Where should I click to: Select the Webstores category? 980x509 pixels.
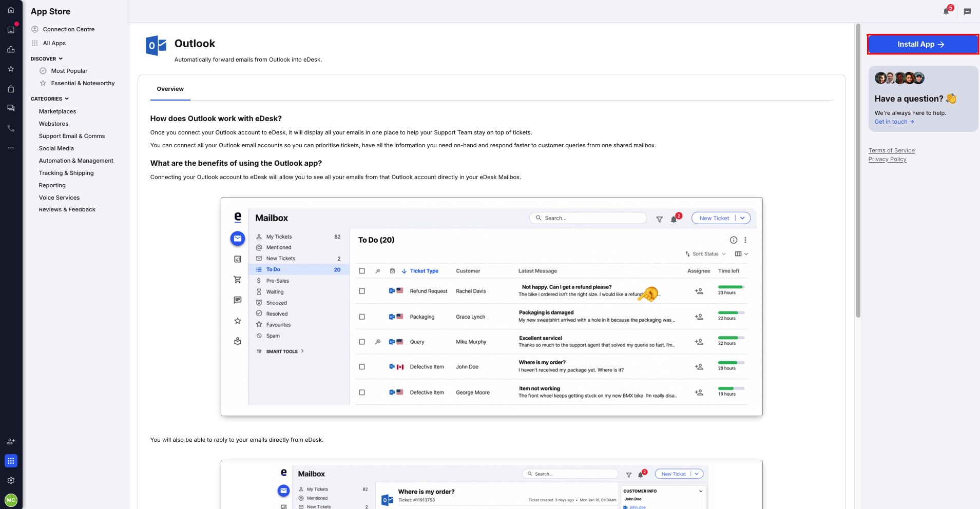coord(53,124)
